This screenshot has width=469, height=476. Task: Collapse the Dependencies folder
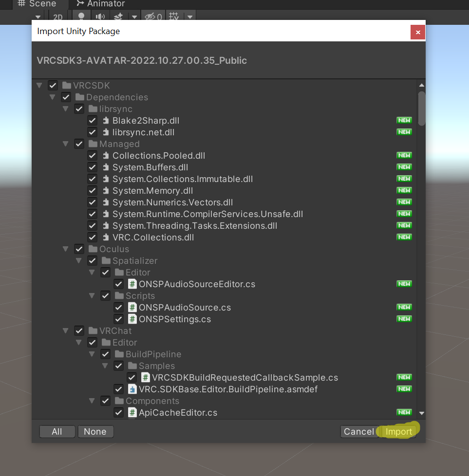(53, 97)
